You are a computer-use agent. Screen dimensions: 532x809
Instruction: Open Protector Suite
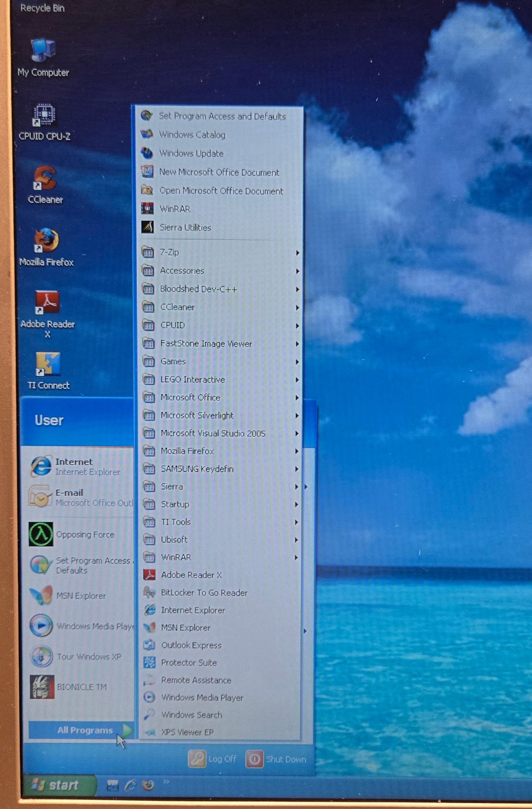(x=220, y=662)
